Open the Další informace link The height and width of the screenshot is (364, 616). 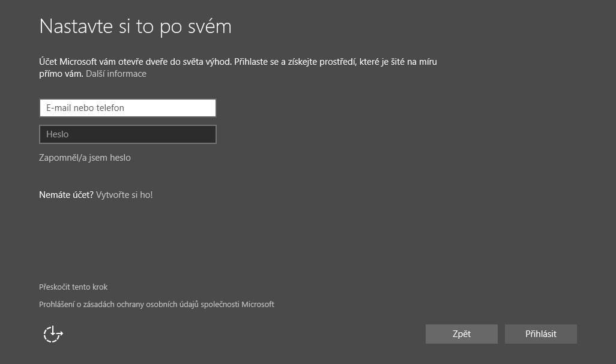pyautogui.click(x=116, y=74)
